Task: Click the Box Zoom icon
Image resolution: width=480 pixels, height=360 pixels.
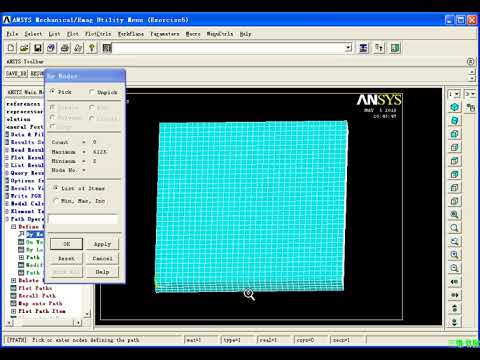Action: (x=454, y=228)
